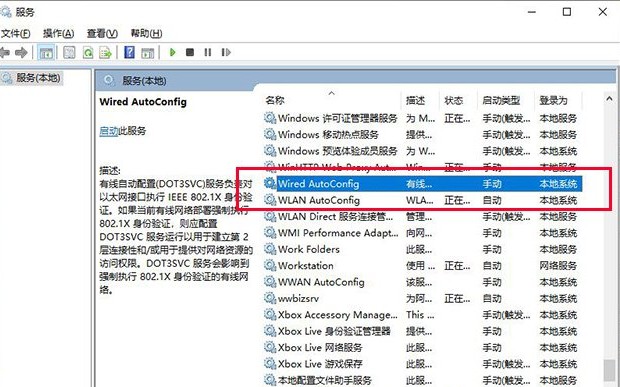Open the 帮助(H) menu
The image size is (620, 387).
point(146,33)
